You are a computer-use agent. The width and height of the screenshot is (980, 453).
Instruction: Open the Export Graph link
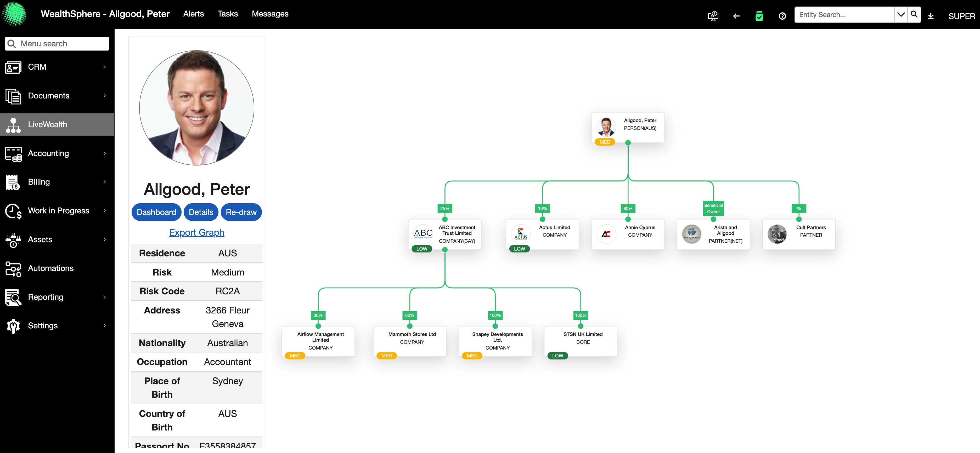(x=196, y=232)
